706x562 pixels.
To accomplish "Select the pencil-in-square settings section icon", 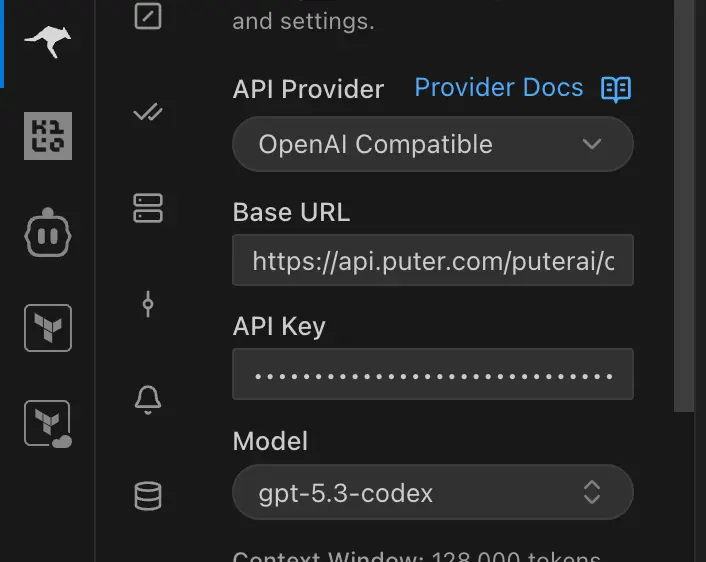I will coord(148,16).
